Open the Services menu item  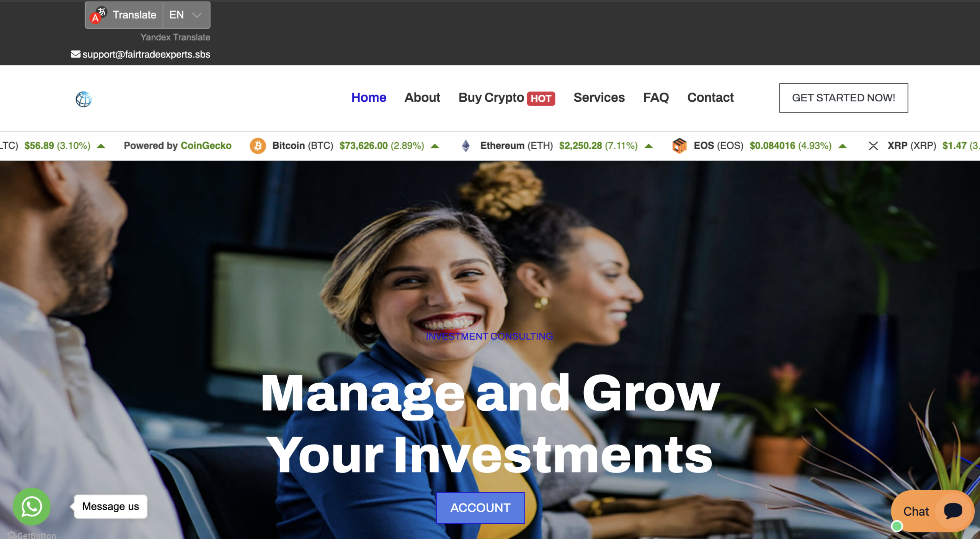(x=599, y=98)
